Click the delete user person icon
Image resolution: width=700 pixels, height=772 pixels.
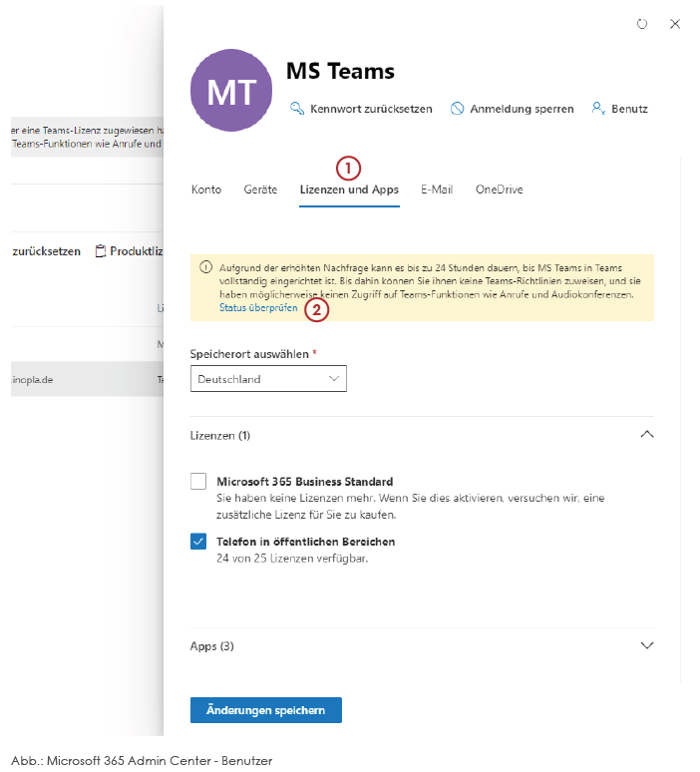click(598, 108)
